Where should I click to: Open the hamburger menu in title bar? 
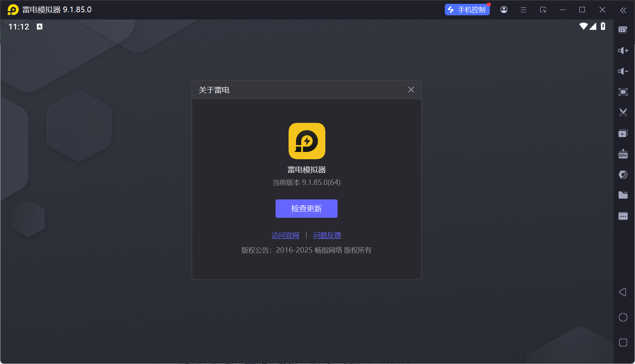pos(523,10)
